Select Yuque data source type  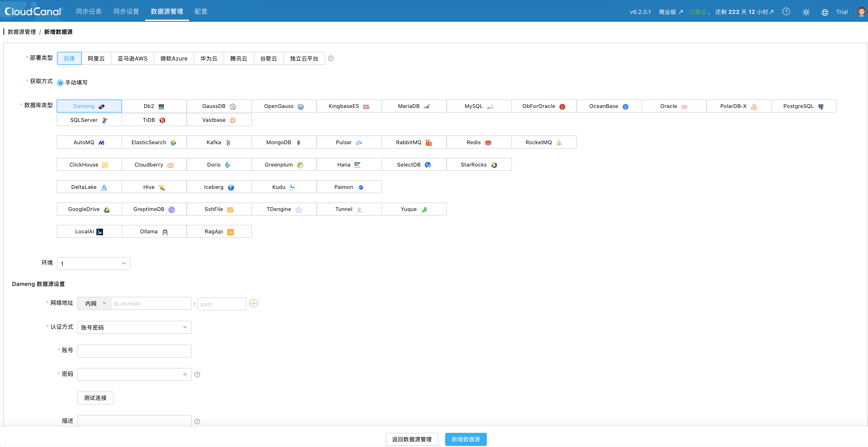tap(414, 209)
